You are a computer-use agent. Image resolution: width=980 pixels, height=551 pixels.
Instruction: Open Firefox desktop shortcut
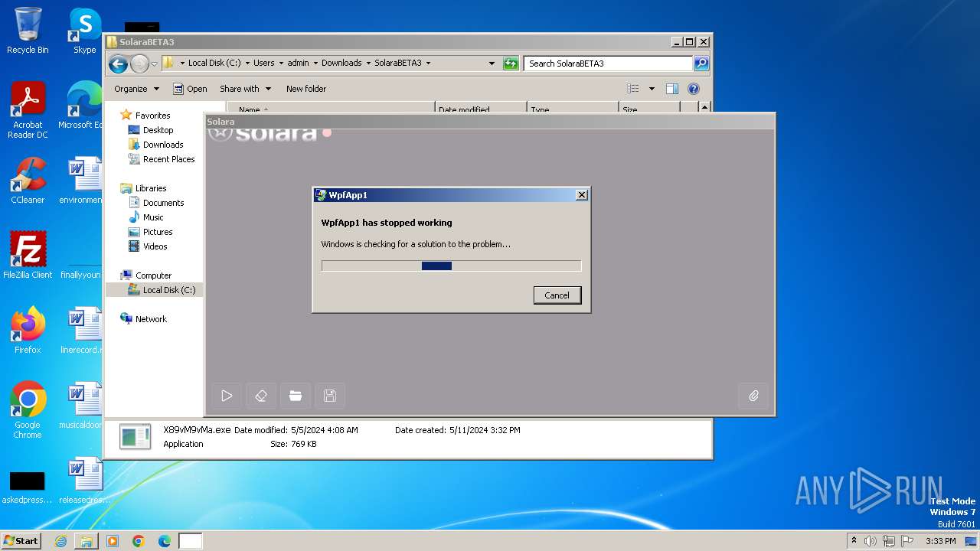28,331
